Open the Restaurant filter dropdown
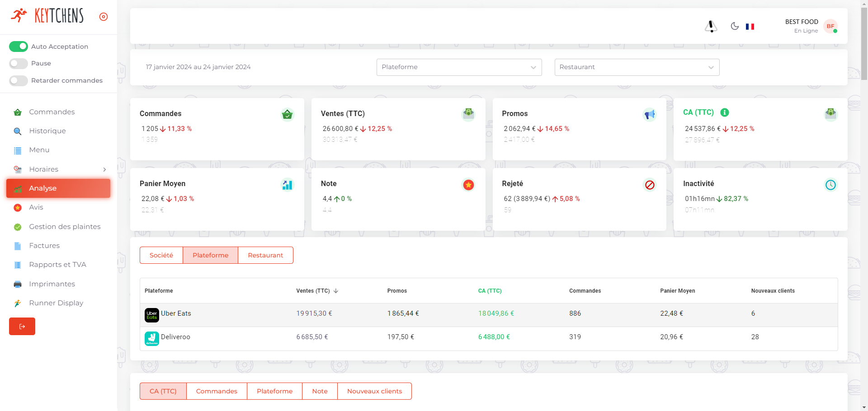 (x=637, y=67)
